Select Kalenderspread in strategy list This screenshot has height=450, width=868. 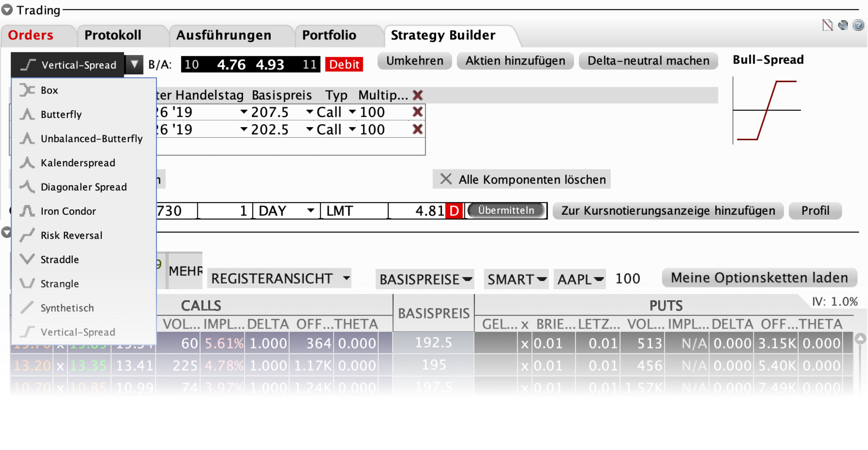84,163
